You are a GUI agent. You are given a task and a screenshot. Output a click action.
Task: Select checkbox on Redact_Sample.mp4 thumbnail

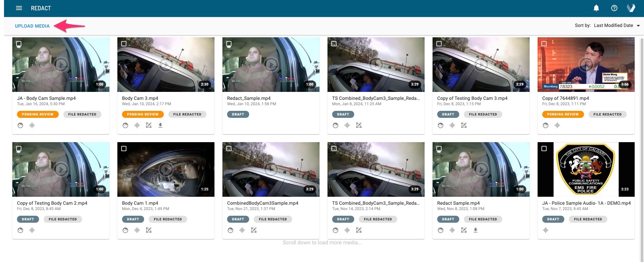point(229,44)
